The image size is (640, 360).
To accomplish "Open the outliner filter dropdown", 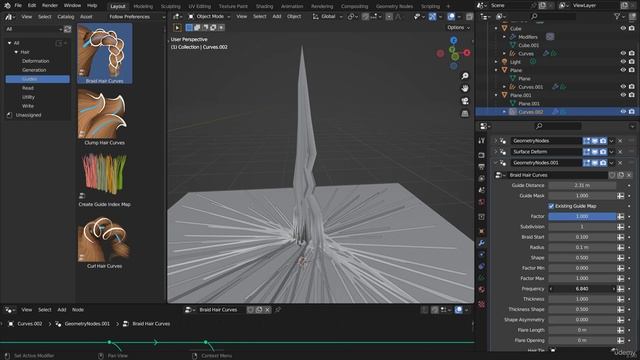I will [x=619, y=17].
